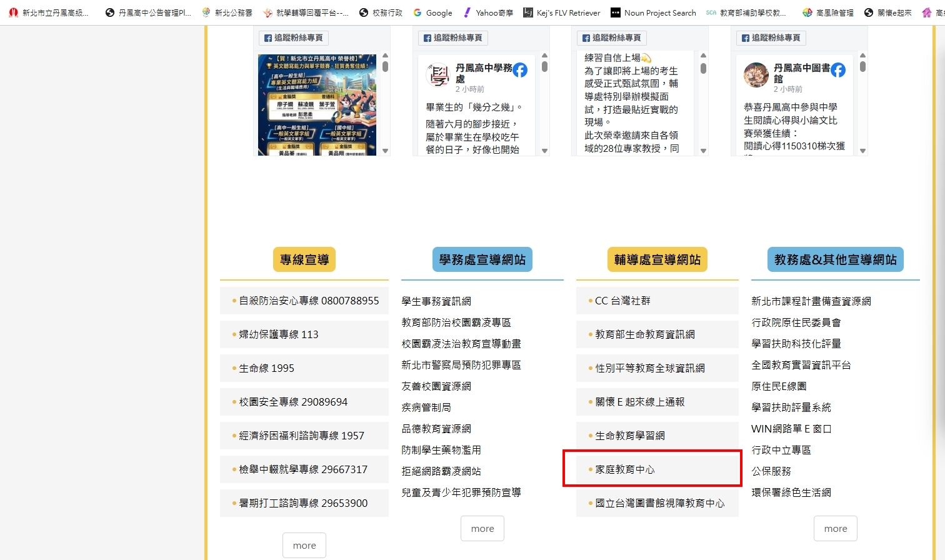Follow fan page above 圖書館 post
Viewport: 945px width, 560px height.
click(x=771, y=38)
